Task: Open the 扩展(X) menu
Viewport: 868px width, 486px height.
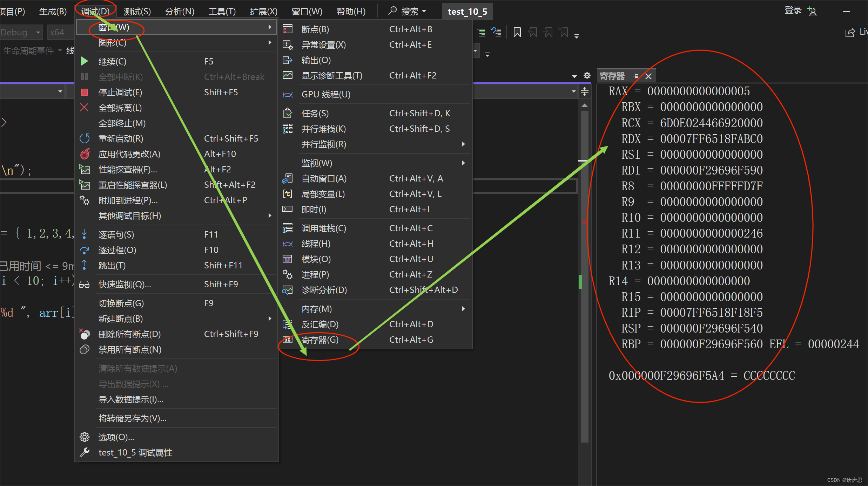Action: coord(263,11)
